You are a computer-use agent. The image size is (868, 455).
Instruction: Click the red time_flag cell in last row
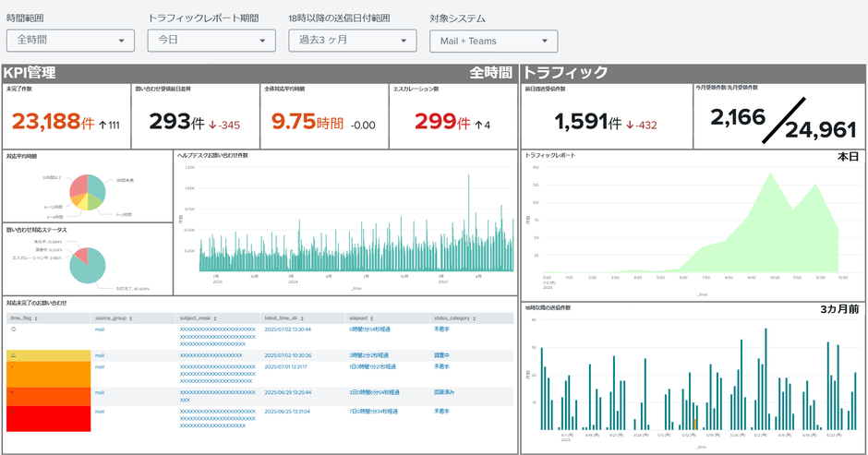[x=46, y=418]
